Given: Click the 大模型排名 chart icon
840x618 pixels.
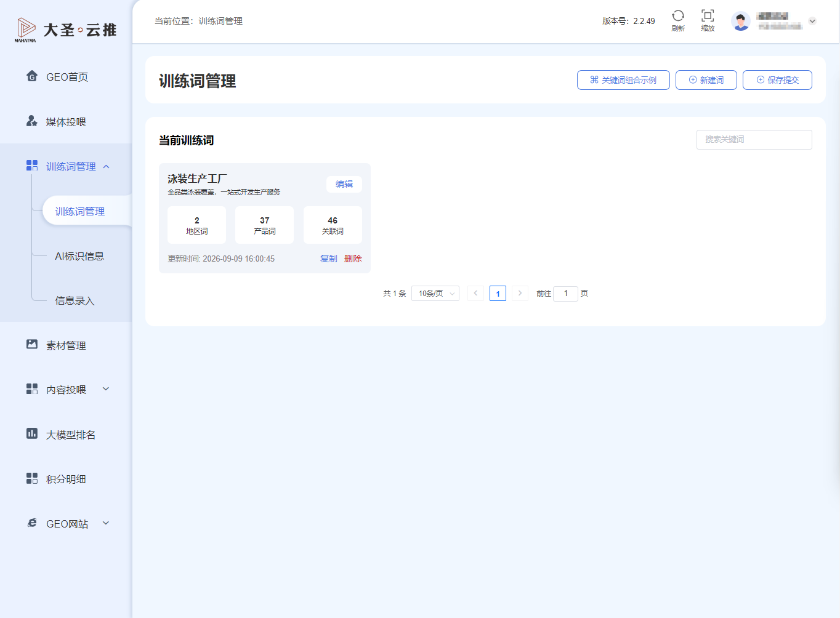Looking at the screenshot, I should (32, 434).
